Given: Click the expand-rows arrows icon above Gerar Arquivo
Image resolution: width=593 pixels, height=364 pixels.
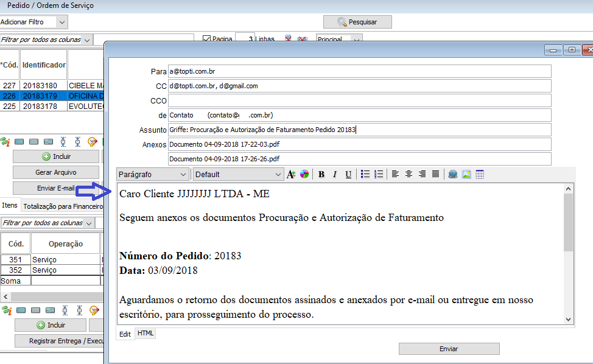Looking at the screenshot, I should pos(63,142).
